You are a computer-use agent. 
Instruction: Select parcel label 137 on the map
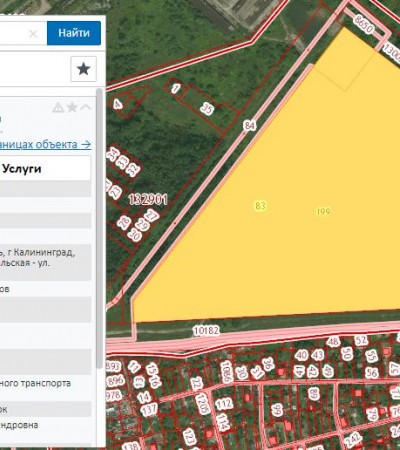coord(149,409)
